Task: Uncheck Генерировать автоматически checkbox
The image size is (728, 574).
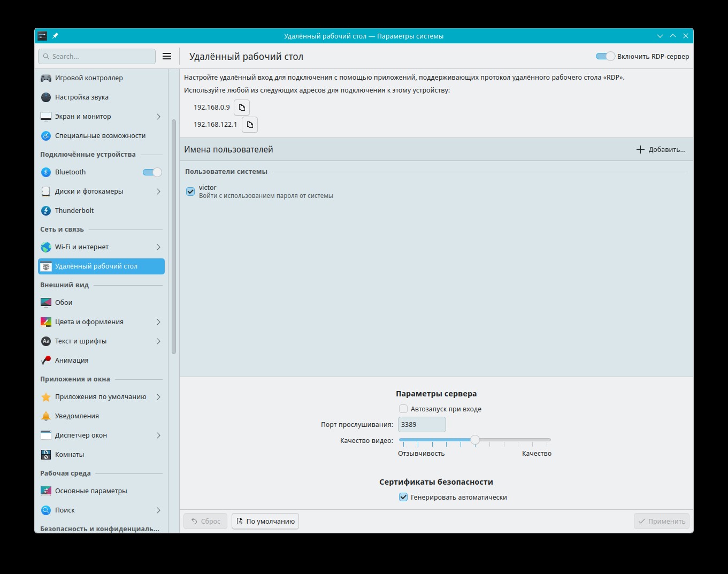Action: [x=403, y=498]
